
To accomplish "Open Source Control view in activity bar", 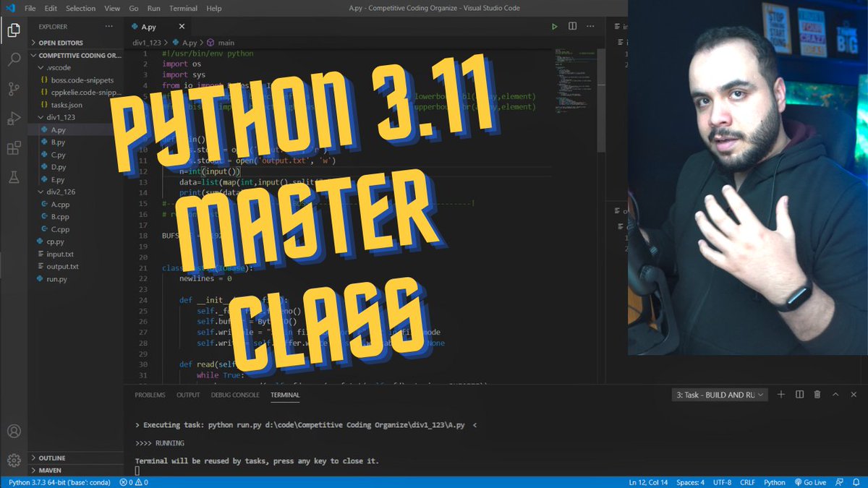I will pyautogui.click(x=14, y=90).
